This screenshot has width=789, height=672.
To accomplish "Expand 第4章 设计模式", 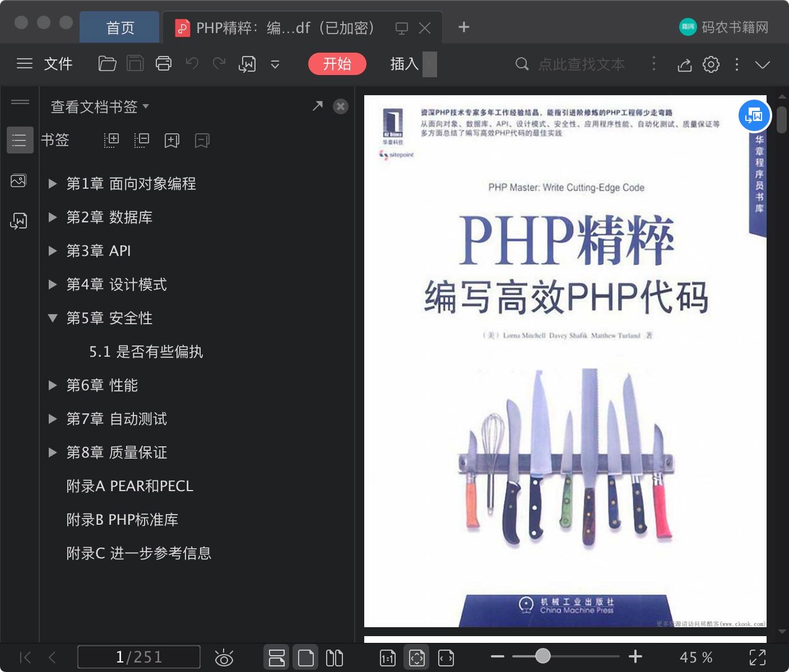I will point(53,284).
